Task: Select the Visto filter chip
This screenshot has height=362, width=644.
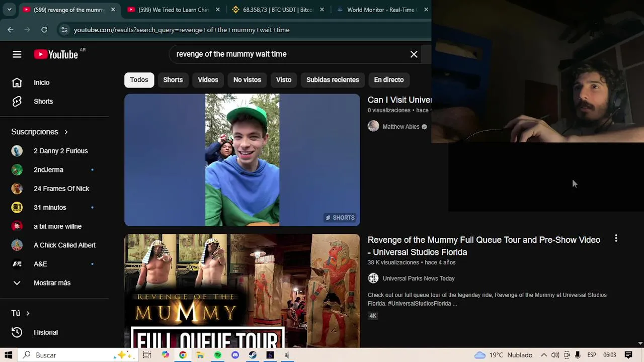Action: coord(284,80)
